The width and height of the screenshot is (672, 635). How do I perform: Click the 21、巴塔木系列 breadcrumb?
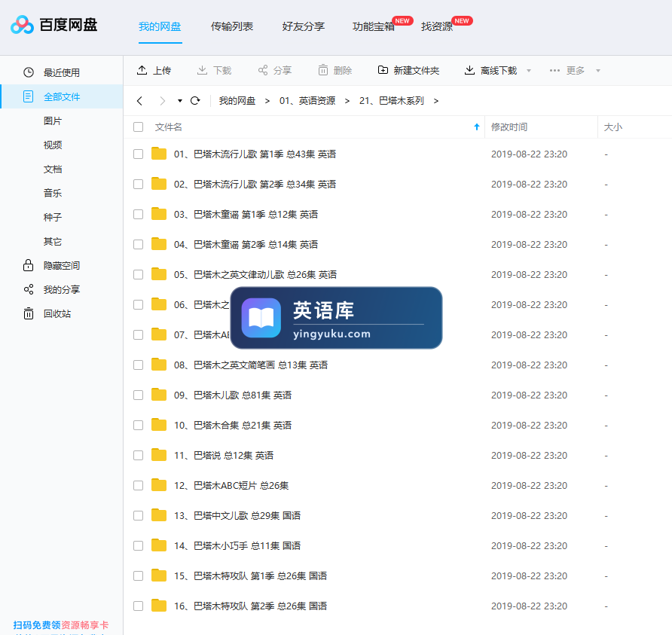coord(392,101)
